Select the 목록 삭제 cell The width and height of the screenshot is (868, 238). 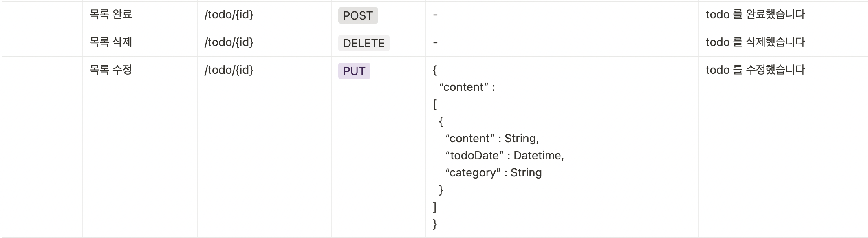coord(111,42)
